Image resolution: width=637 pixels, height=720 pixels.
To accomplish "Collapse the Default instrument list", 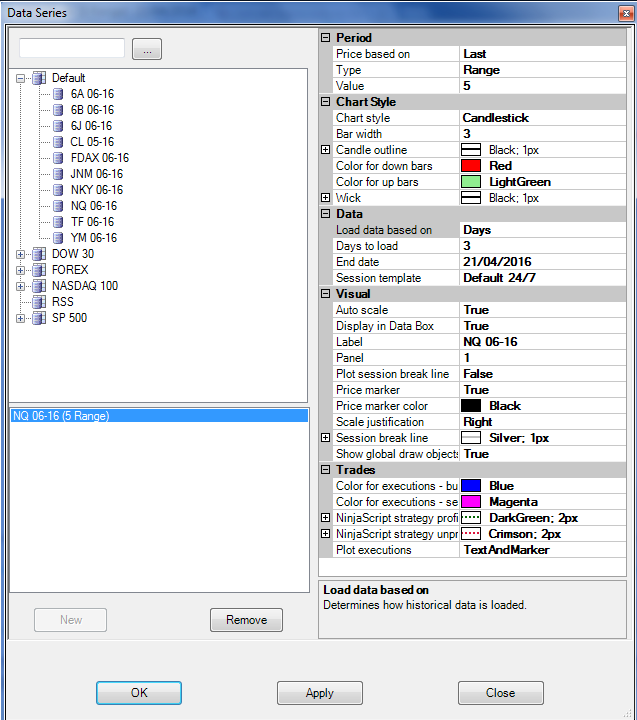I will (20, 79).
